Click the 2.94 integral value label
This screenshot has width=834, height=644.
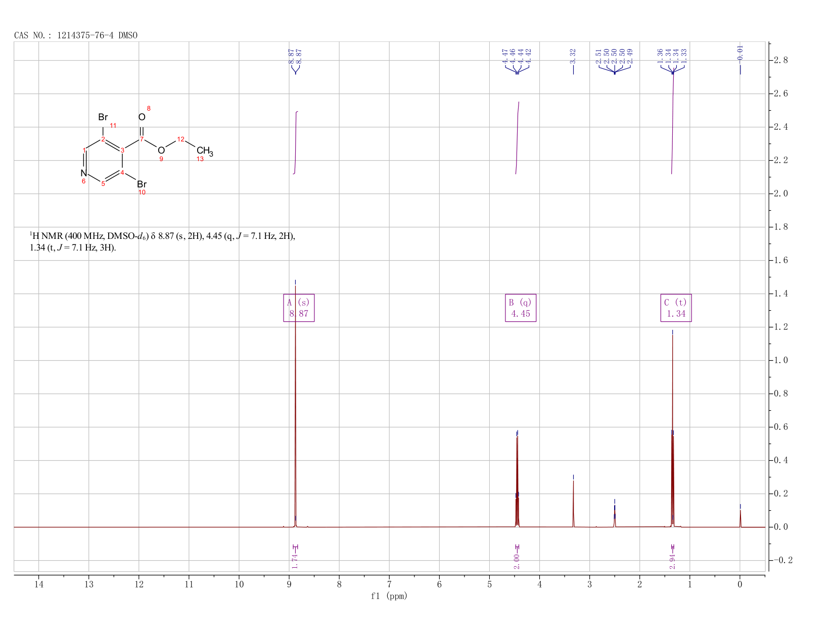(672, 561)
